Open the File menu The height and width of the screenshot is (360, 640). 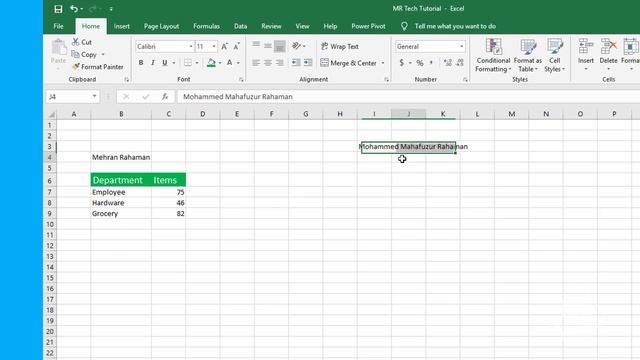(x=58, y=26)
